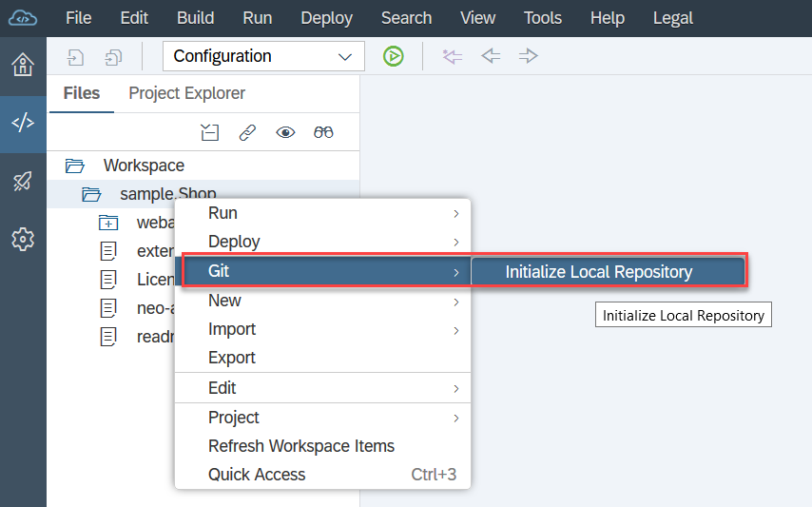Switch to the Files tab

[82, 93]
